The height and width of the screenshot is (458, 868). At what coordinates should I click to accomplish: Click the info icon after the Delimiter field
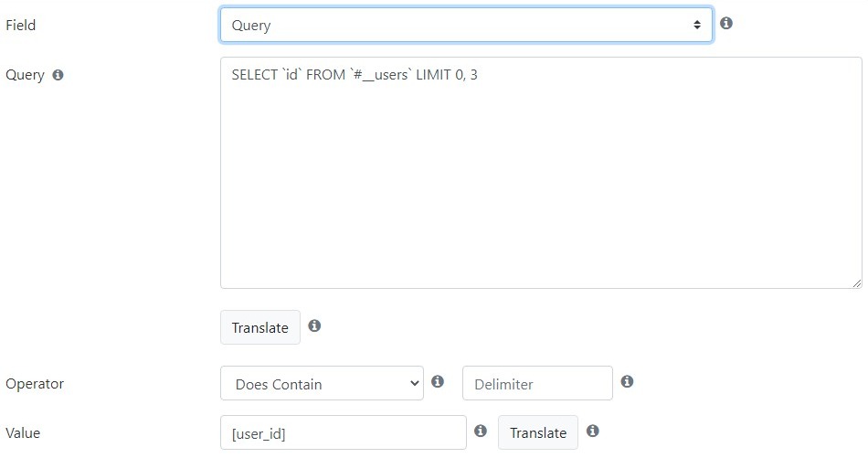point(627,381)
